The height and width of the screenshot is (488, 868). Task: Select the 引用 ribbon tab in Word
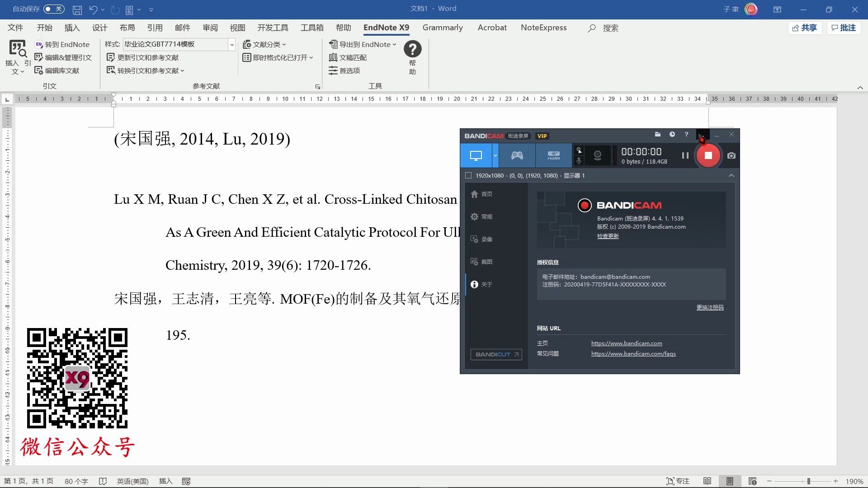click(x=155, y=28)
